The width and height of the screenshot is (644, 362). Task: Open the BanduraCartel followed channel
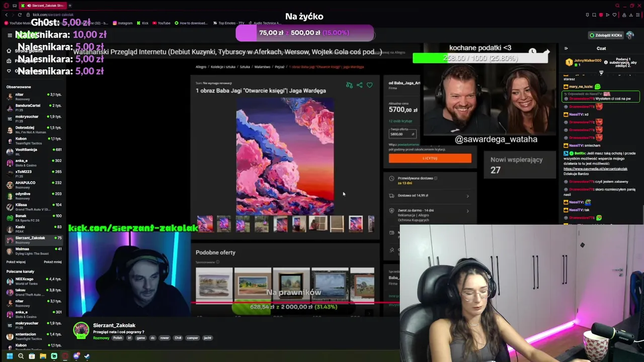pyautogui.click(x=33, y=107)
